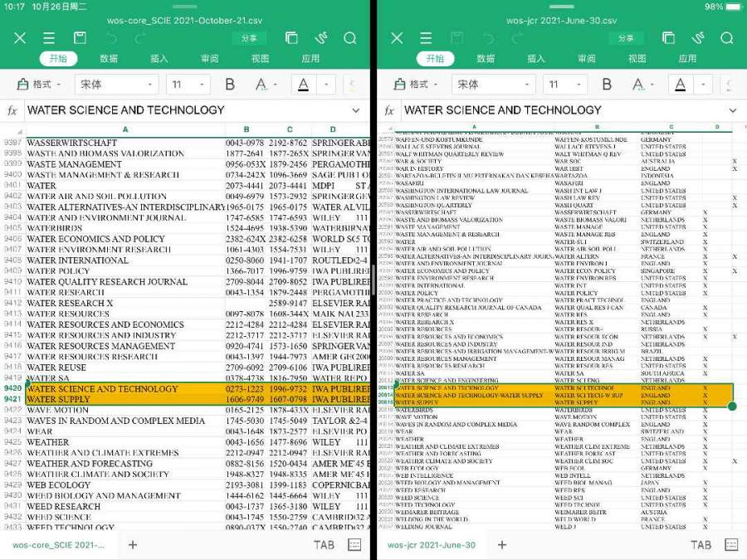Screen dimensions: 747x560
Task: Tap TAB key button in left window
Action: coord(324,545)
